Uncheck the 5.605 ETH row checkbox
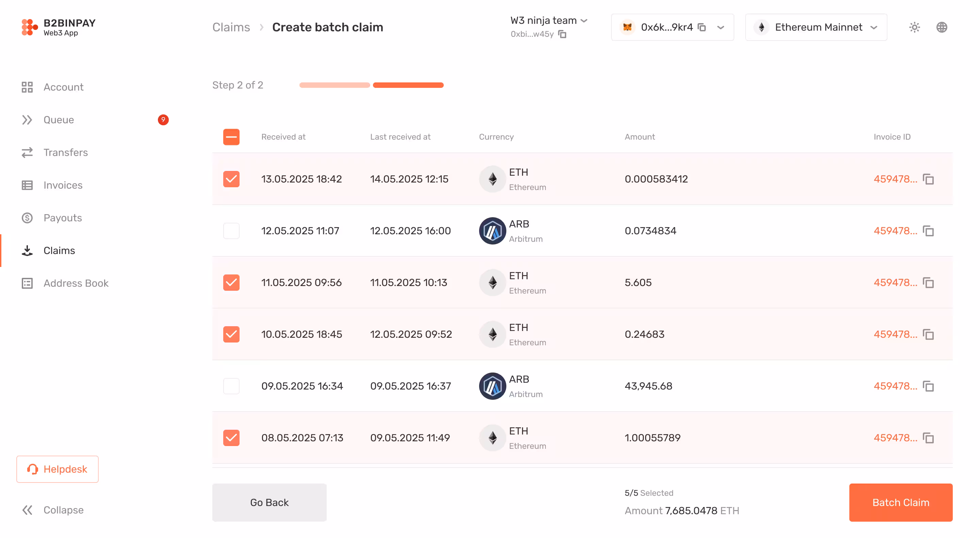Viewport: 980px width, 538px height. coord(231,283)
